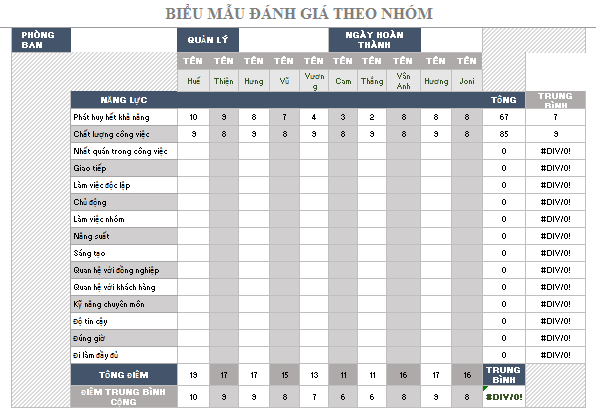Select Huế's score 10 for Phát huy hết khả năng
The width and height of the screenshot is (596, 417).
pyautogui.click(x=193, y=117)
